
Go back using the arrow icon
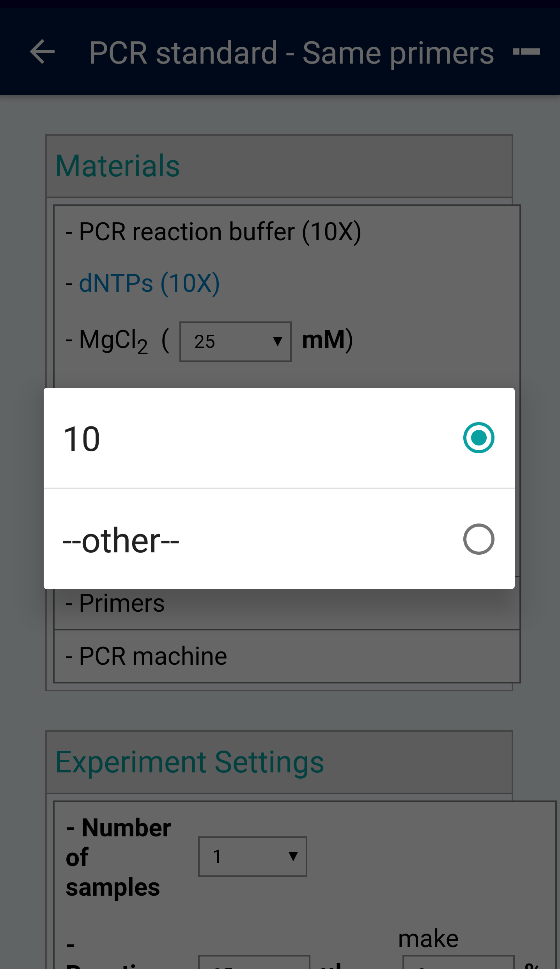coord(42,51)
